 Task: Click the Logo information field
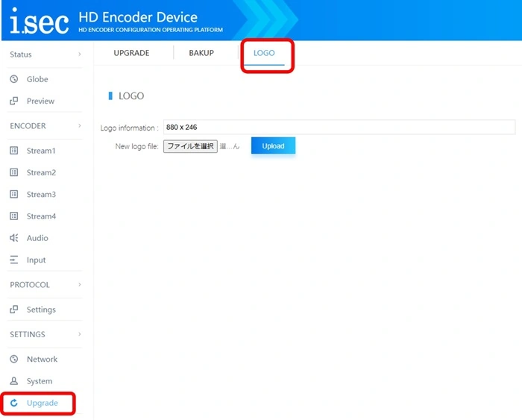coord(339,128)
